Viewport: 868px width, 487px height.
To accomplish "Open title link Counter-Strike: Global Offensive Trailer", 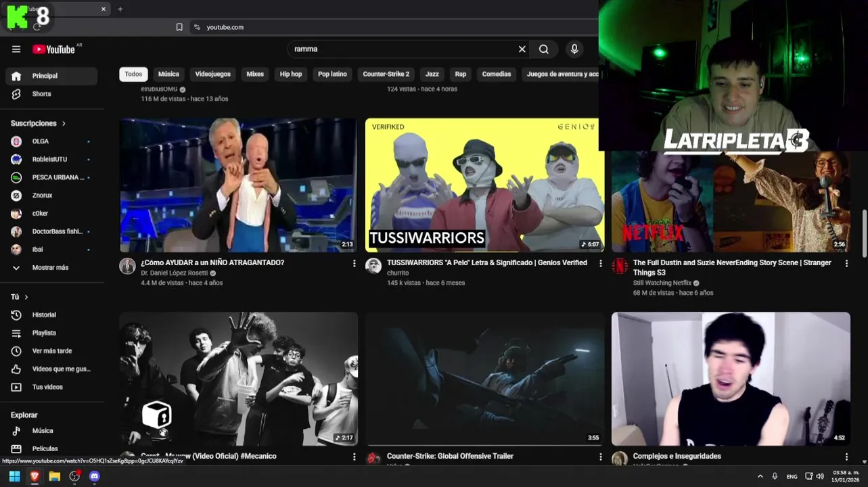I will (450, 456).
